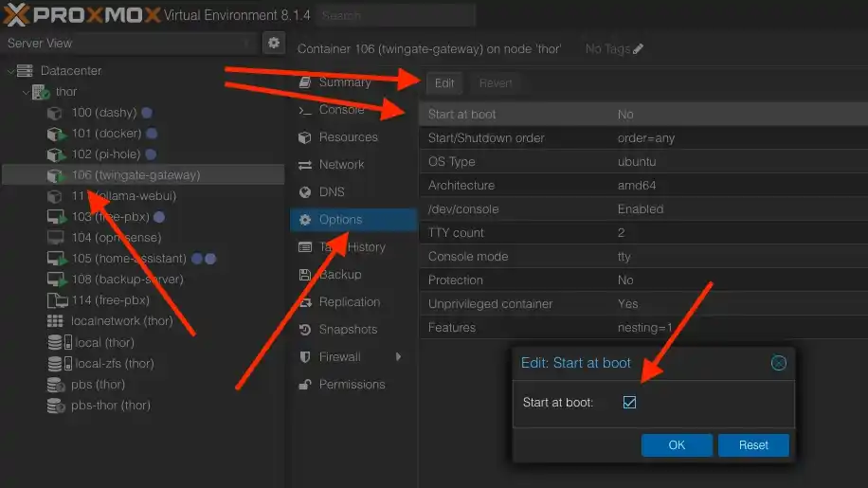Close the Edit: Start at boot dialog
Screen dimensions: 868x488
click(x=778, y=363)
